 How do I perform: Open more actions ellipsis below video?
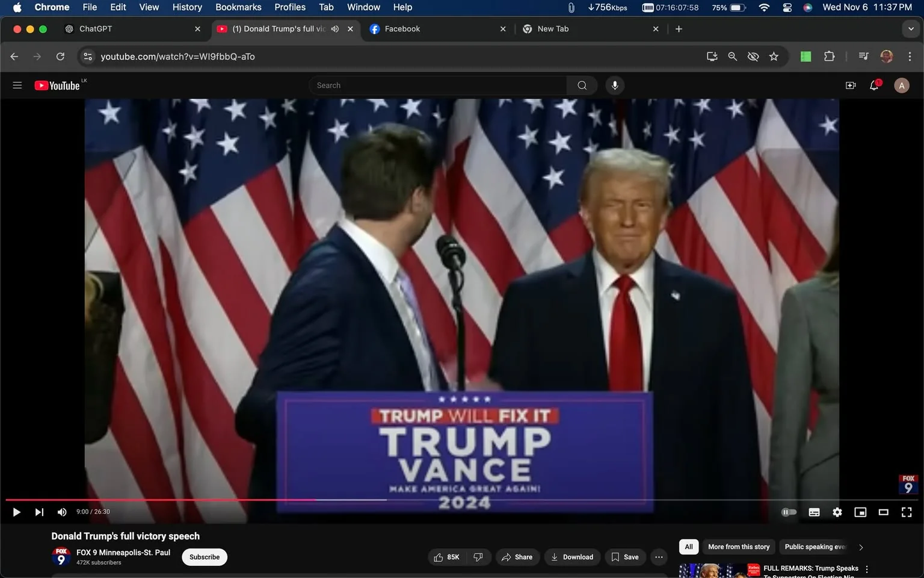click(659, 558)
